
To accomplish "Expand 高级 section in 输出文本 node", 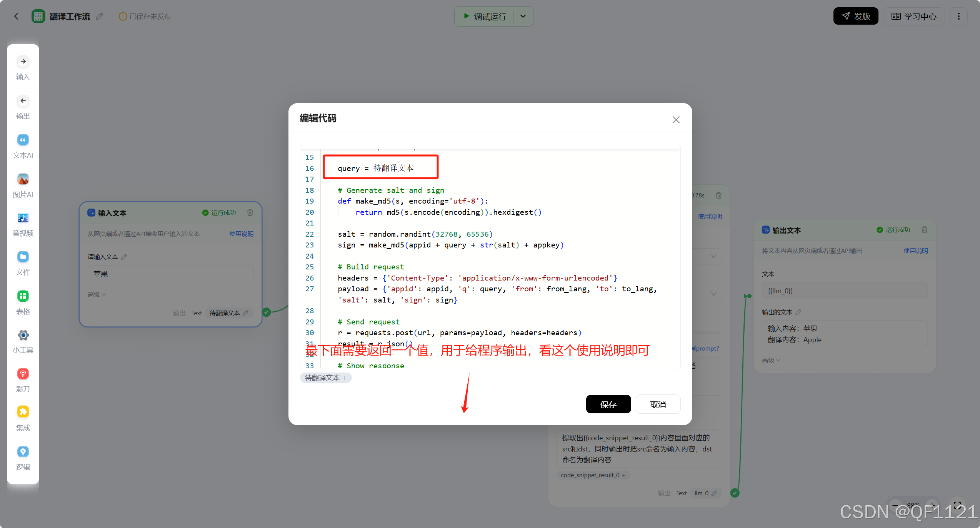I will click(x=771, y=360).
